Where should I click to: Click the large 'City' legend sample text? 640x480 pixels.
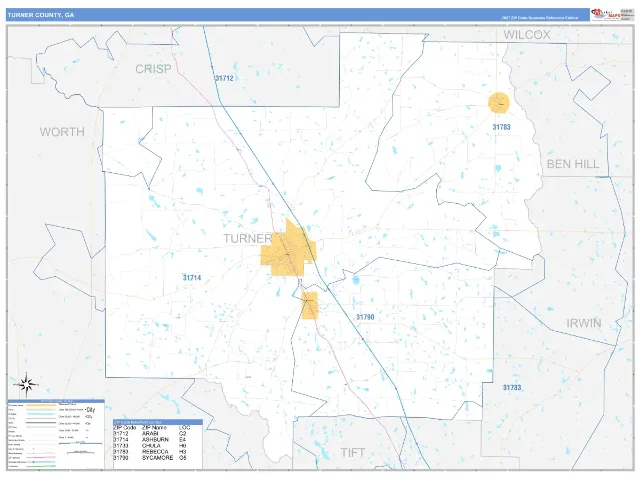coord(91,409)
